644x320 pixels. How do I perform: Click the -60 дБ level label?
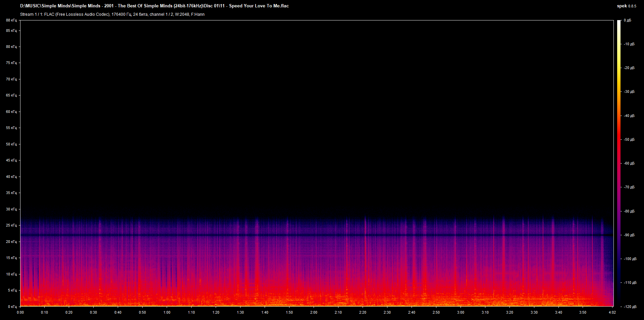pyautogui.click(x=629, y=163)
